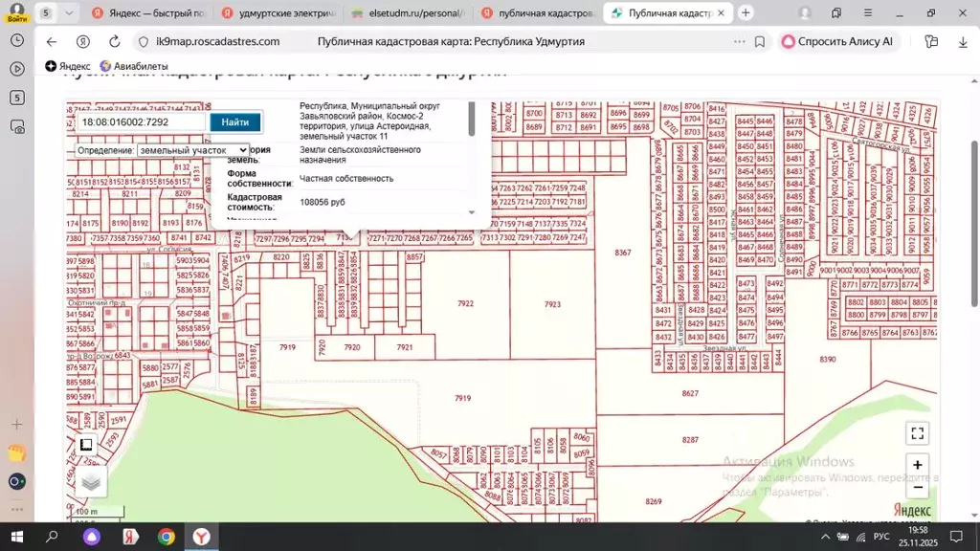Go back with the browser back arrow
Viewport: 980px width, 551px height.
click(52, 42)
